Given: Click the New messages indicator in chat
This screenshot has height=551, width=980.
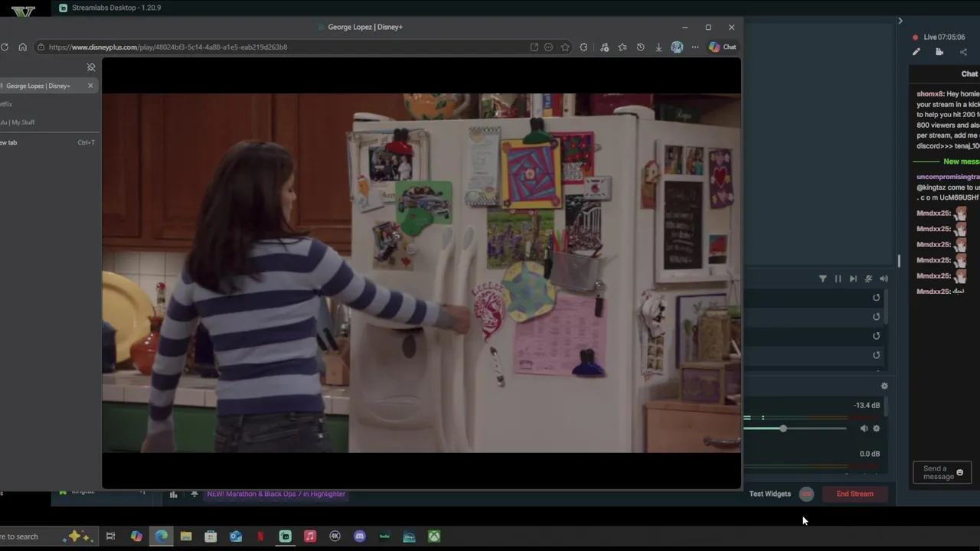Looking at the screenshot, I should 961,161.
